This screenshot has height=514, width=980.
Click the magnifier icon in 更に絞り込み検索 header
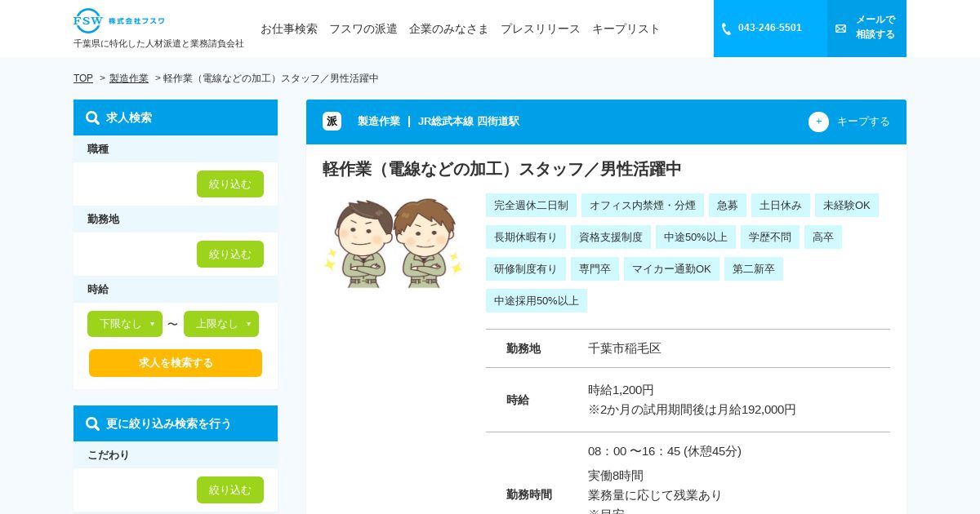click(92, 423)
